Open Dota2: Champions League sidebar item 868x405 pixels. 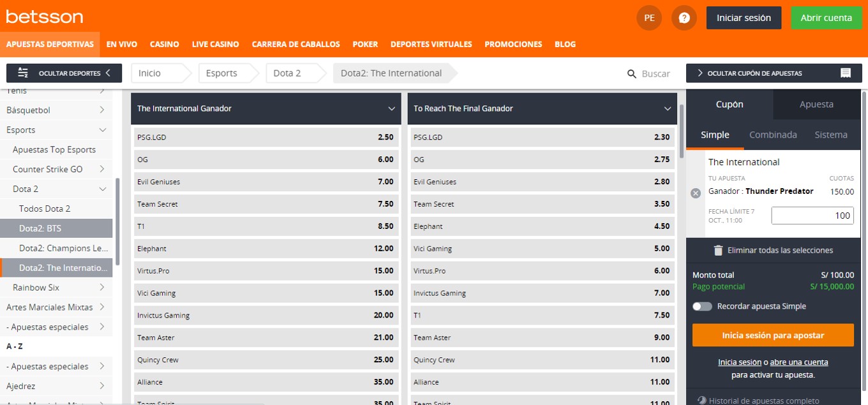[x=56, y=248]
